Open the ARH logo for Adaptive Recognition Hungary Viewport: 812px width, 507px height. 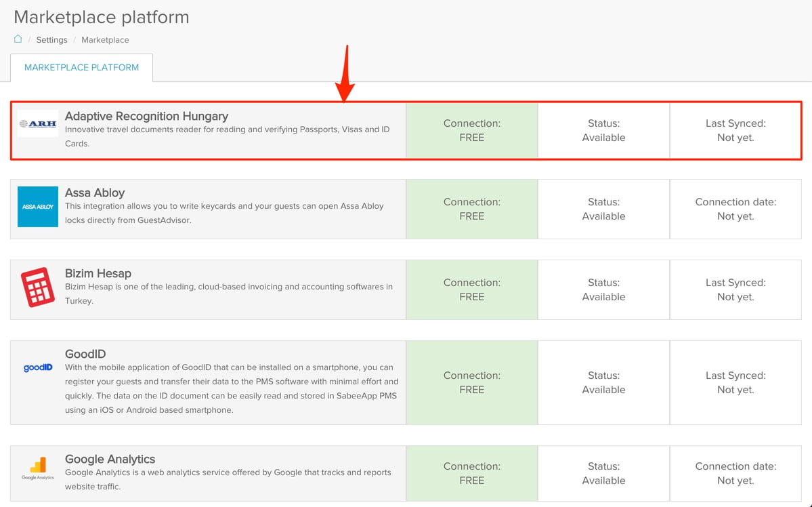(38, 123)
